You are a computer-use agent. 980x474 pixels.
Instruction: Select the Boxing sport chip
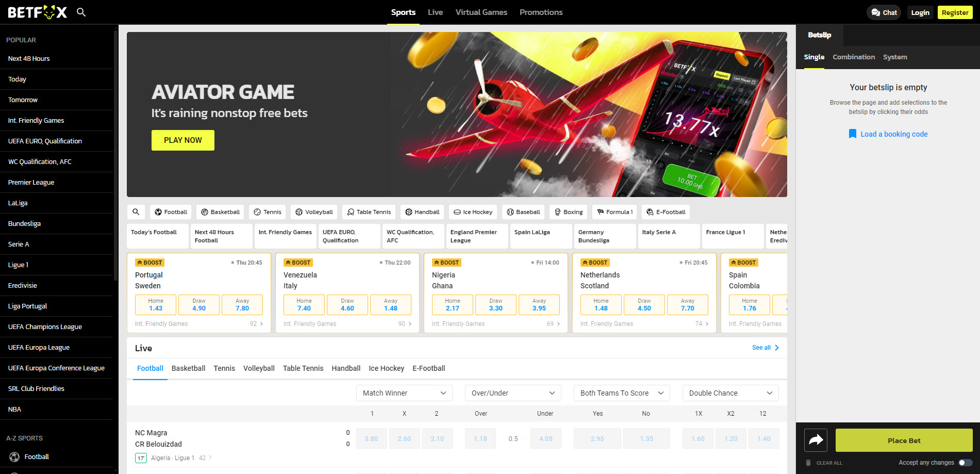(568, 212)
